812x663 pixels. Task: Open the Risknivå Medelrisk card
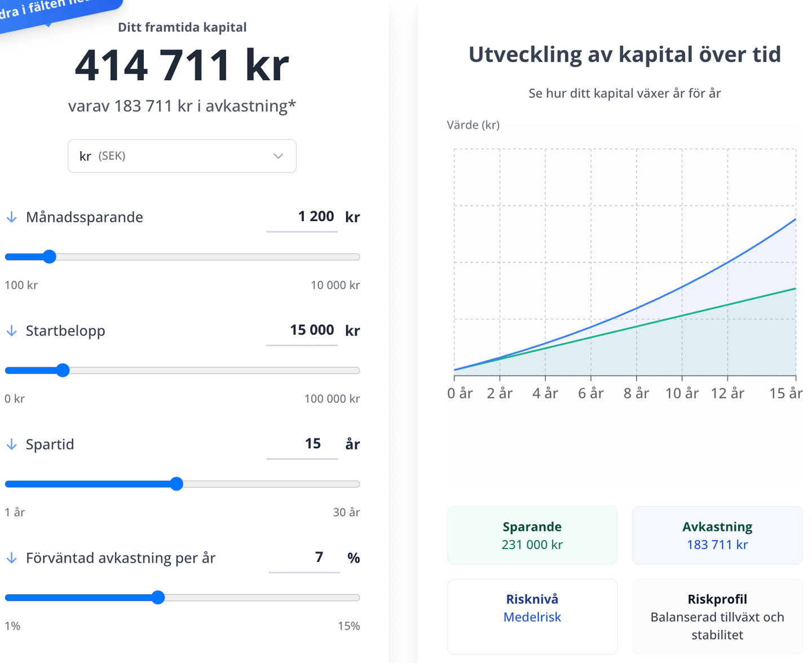[x=532, y=617]
